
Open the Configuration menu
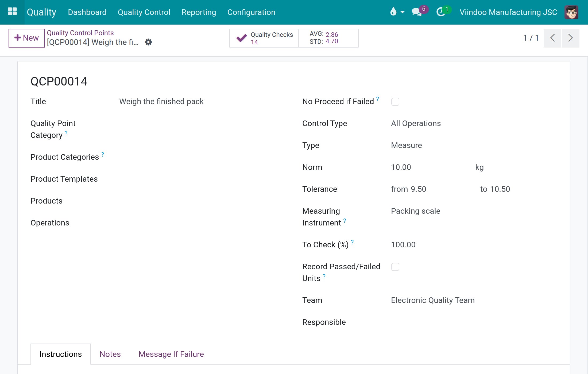251,12
